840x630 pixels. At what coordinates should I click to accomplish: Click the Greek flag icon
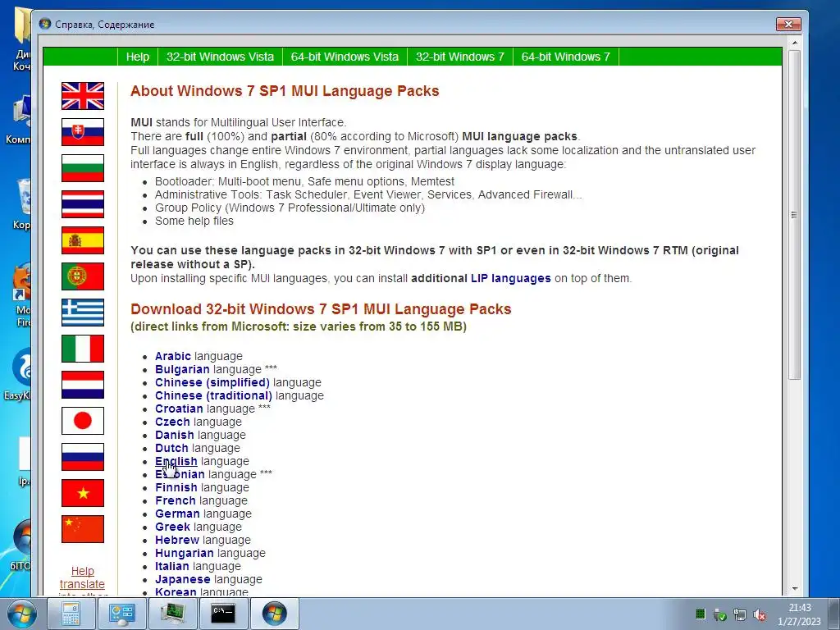[x=83, y=313]
